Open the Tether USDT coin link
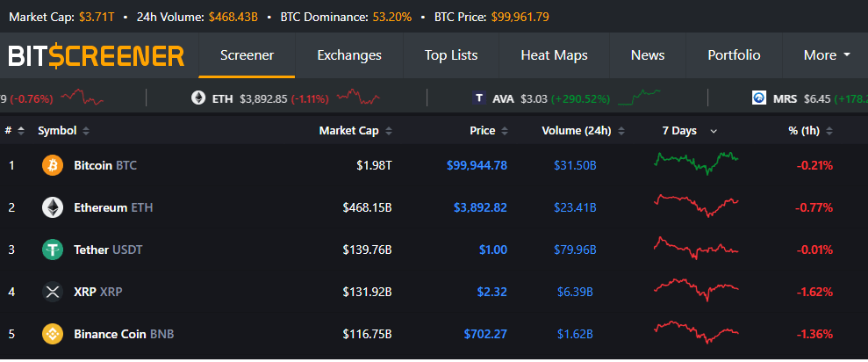 pos(108,250)
